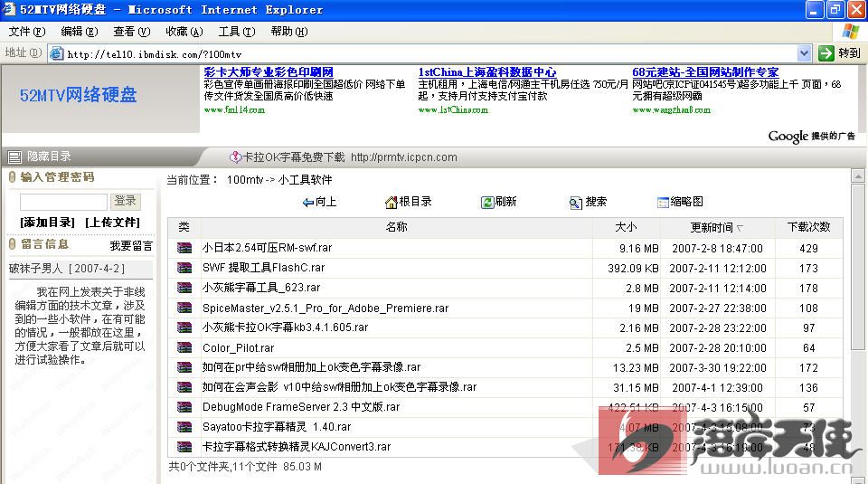Open the address bar dropdown arrow
The height and width of the screenshot is (484, 868).
click(x=804, y=53)
